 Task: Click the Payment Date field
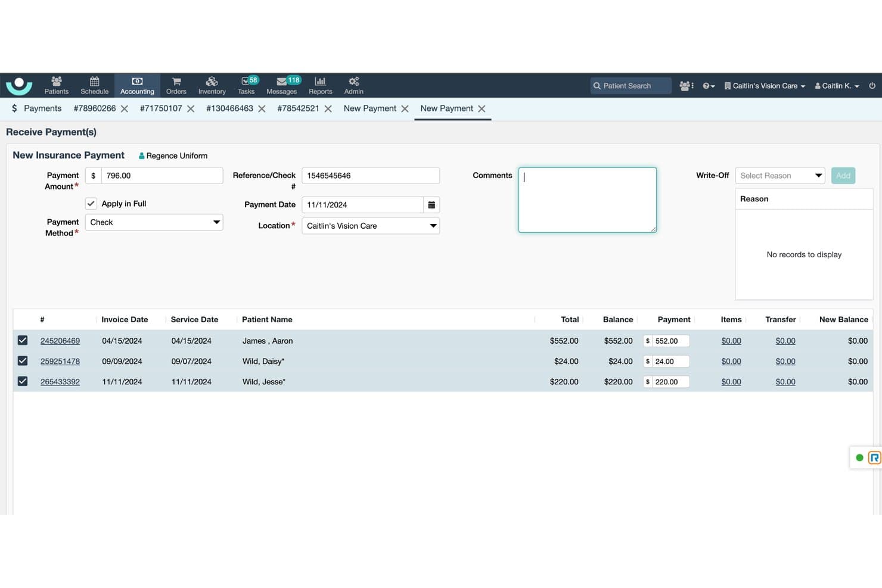tap(362, 205)
